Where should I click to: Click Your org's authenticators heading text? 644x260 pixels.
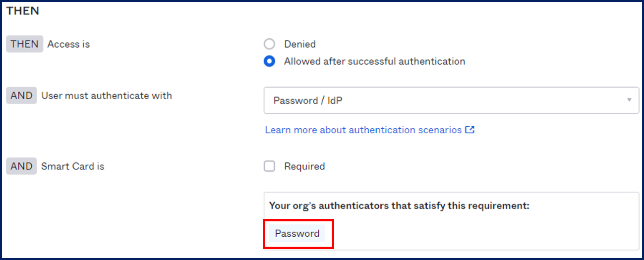[399, 206]
